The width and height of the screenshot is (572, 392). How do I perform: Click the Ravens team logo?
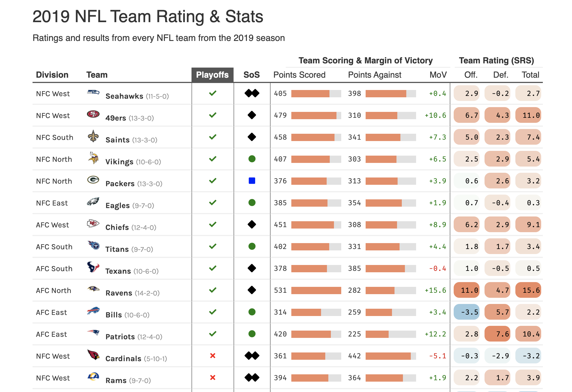tap(93, 289)
